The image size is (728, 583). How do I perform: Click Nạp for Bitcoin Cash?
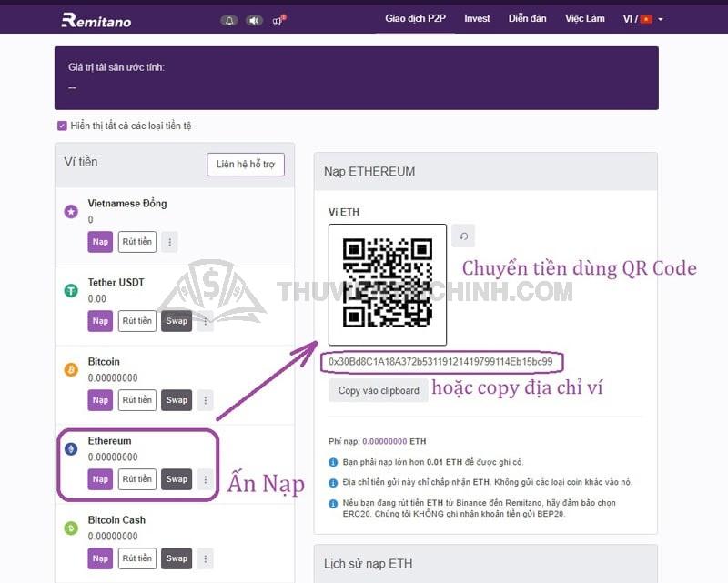pyautogui.click(x=100, y=558)
